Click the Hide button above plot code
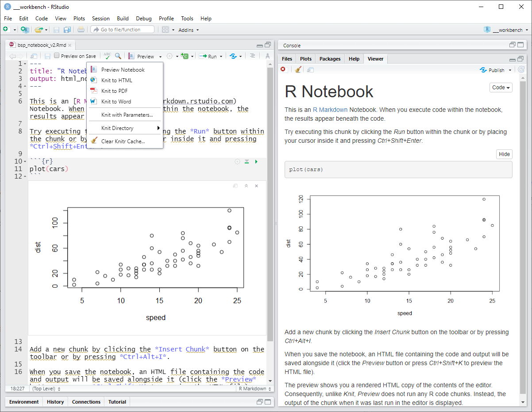532x412 pixels. coord(504,154)
